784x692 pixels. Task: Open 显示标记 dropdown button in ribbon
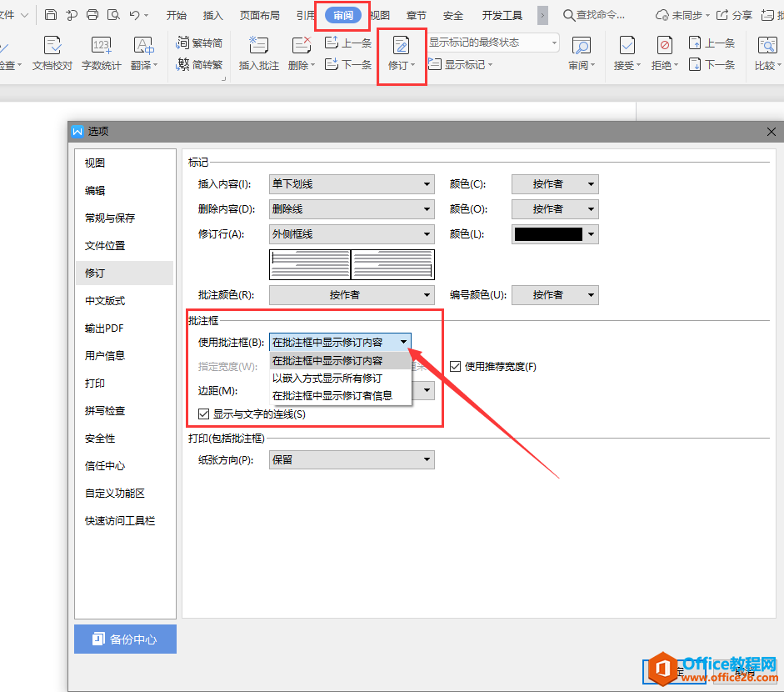[x=461, y=64]
